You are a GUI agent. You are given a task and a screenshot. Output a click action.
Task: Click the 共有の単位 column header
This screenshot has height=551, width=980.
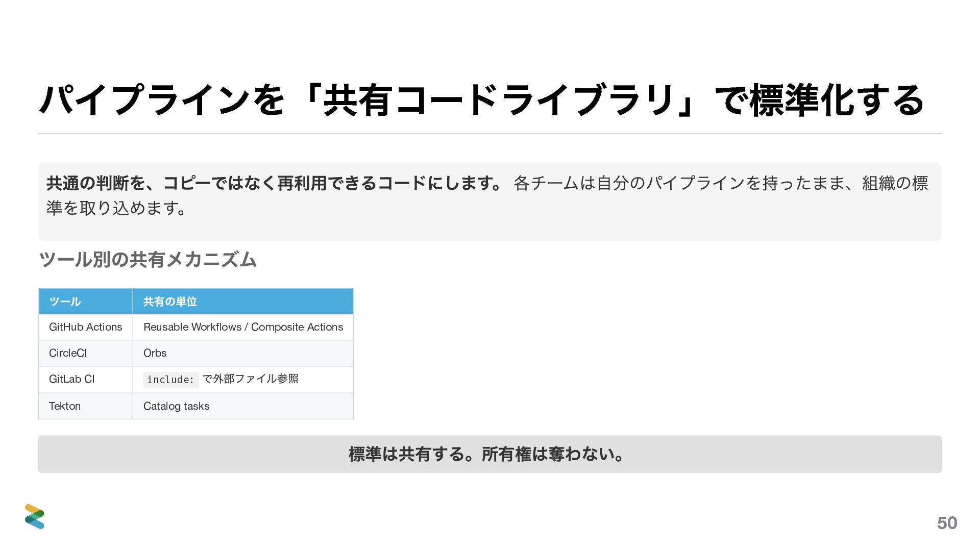click(243, 301)
